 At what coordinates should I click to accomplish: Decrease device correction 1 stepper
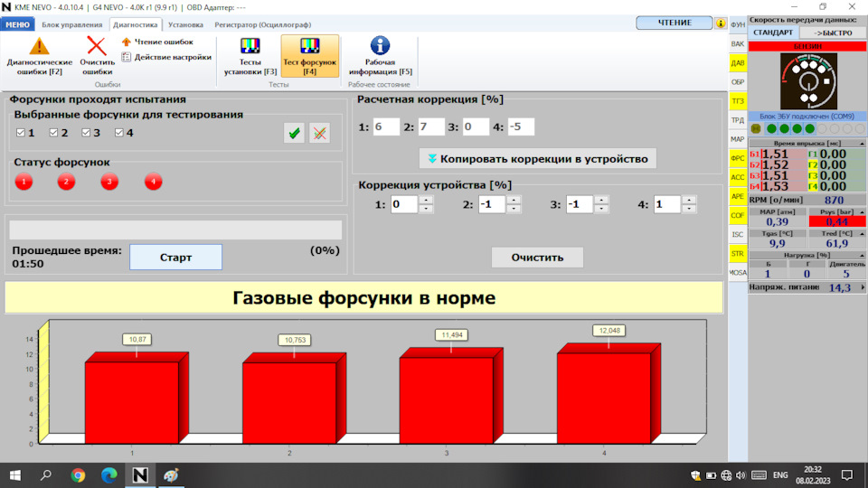(426, 209)
